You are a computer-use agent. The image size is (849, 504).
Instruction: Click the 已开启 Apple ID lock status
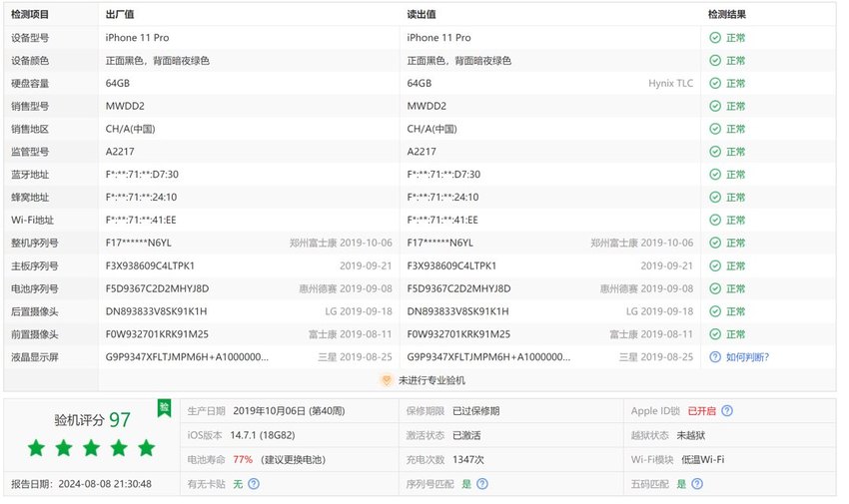(x=702, y=411)
